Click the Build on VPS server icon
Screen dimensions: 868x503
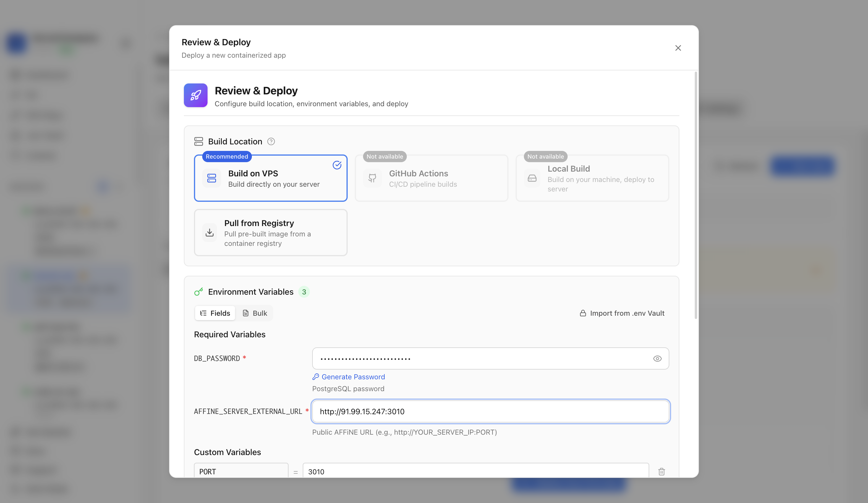click(211, 178)
